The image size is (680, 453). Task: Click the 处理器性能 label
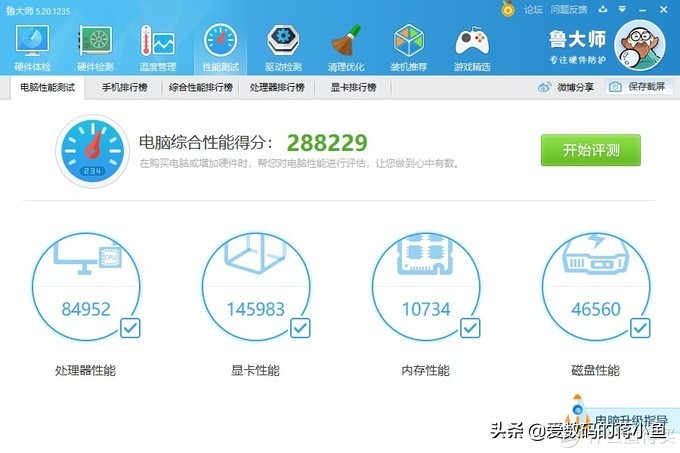tap(85, 371)
